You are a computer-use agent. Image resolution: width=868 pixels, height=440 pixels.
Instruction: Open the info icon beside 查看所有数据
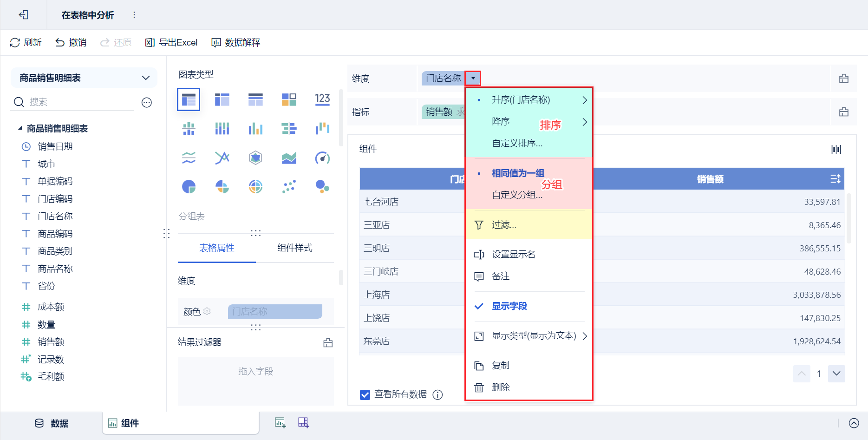[x=437, y=394]
